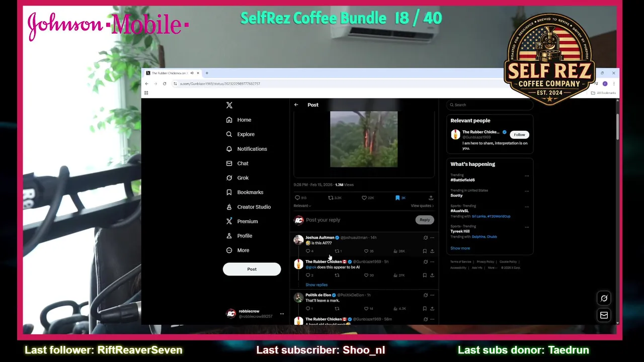The height and width of the screenshot is (362, 644).
Task: Open more options on Politik de Elon reply
Action: [432, 295]
